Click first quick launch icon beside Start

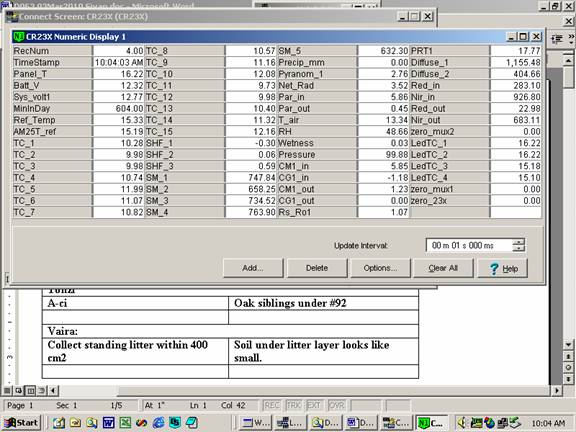tap(59, 422)
